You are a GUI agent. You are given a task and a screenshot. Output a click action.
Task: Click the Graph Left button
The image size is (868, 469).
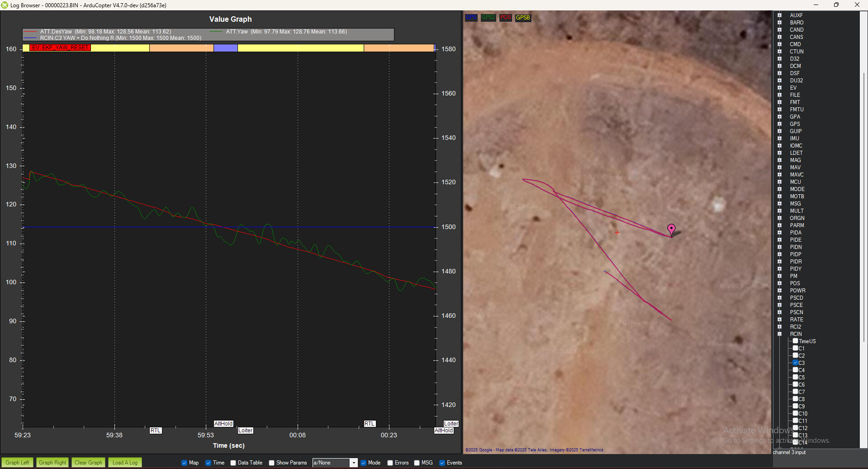click(x=17, y=463)
